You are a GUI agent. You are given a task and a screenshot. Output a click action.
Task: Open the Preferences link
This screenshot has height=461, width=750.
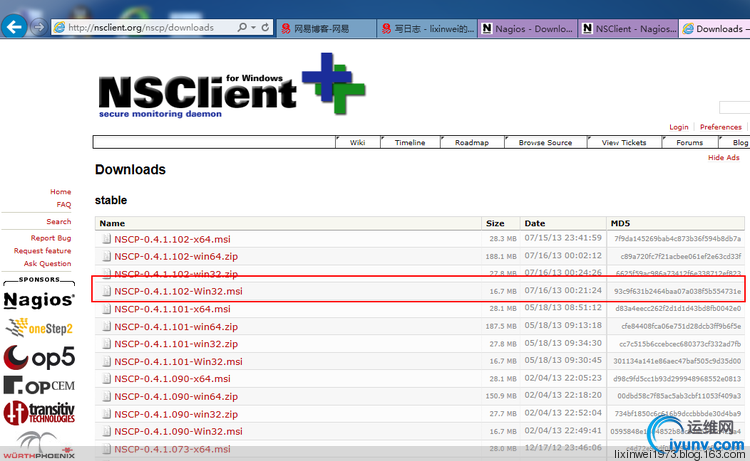pos(720,127)
